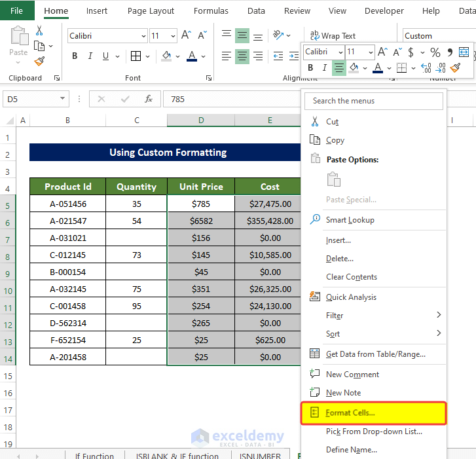Toggle Bold in the ribbon Font group
Viewport: 476px width, 459px height.
click(75, 56)
